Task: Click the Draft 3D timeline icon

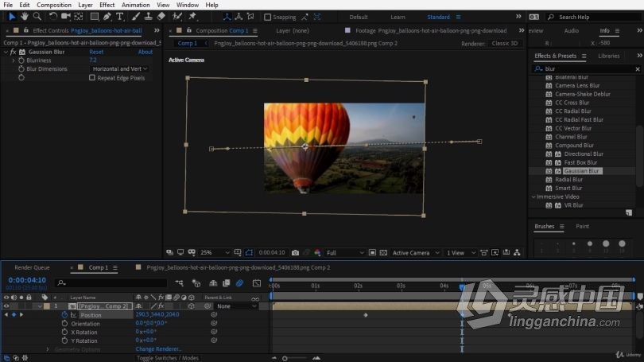Action: tap(196, 283)
